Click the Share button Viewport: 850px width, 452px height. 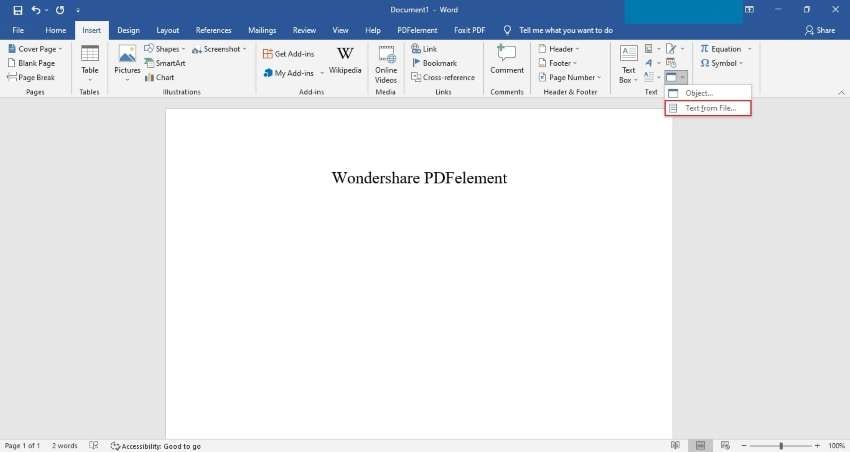(x=820, y=30)
